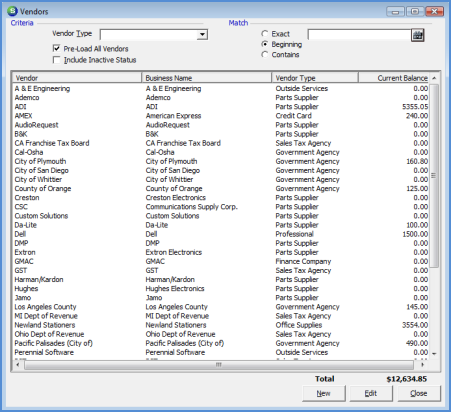Select the GST vendor row
This screenshot has height=412, width=451.
[x=221, y=271]
